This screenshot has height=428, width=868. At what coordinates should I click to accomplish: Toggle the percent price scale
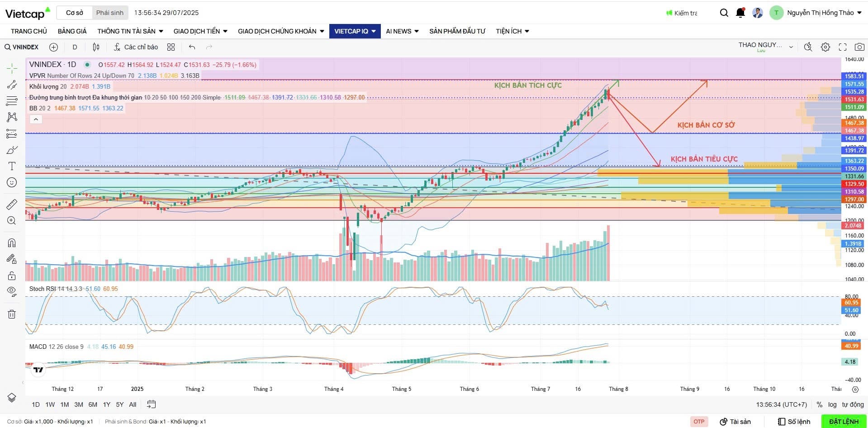coord(820,404)
